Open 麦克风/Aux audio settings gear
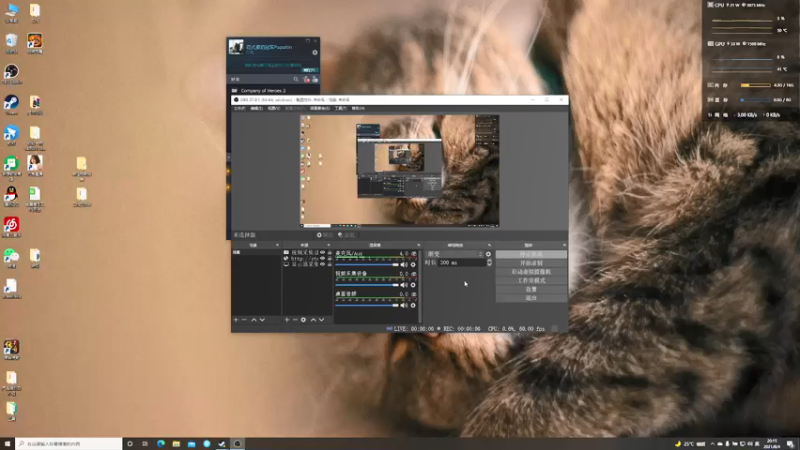 pos(413,265)
